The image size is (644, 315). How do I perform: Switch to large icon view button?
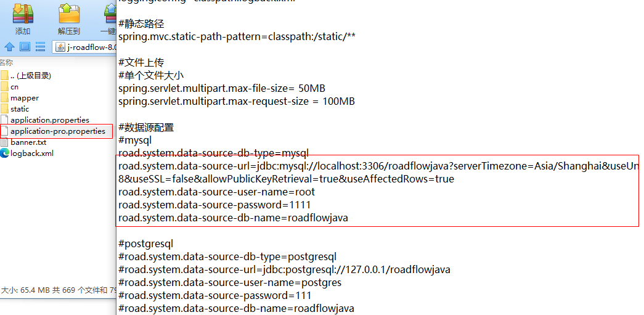click(x=25, y=47)
